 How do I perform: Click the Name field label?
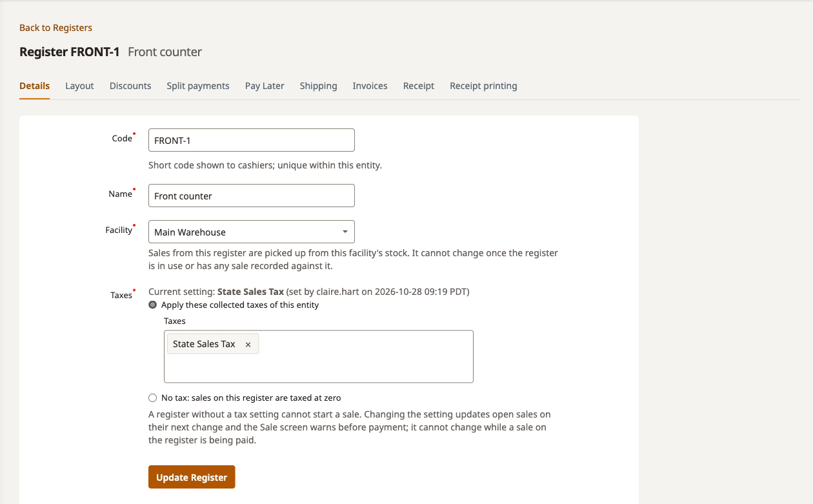click(x=120, y=194)
